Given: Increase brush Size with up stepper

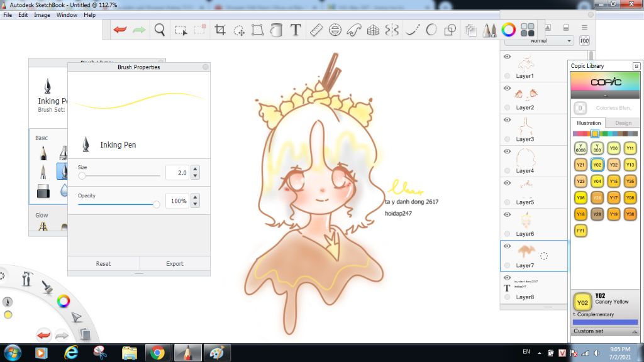Looking at the screenshot, I should [196, 169].
